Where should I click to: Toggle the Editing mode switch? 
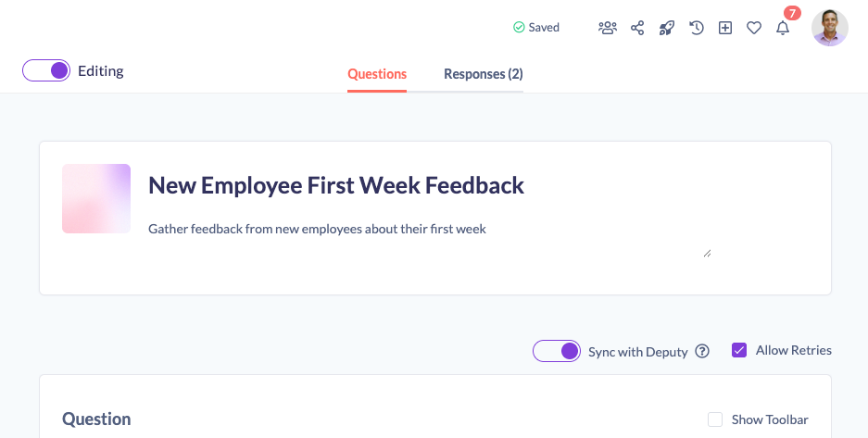click(46, 70)
